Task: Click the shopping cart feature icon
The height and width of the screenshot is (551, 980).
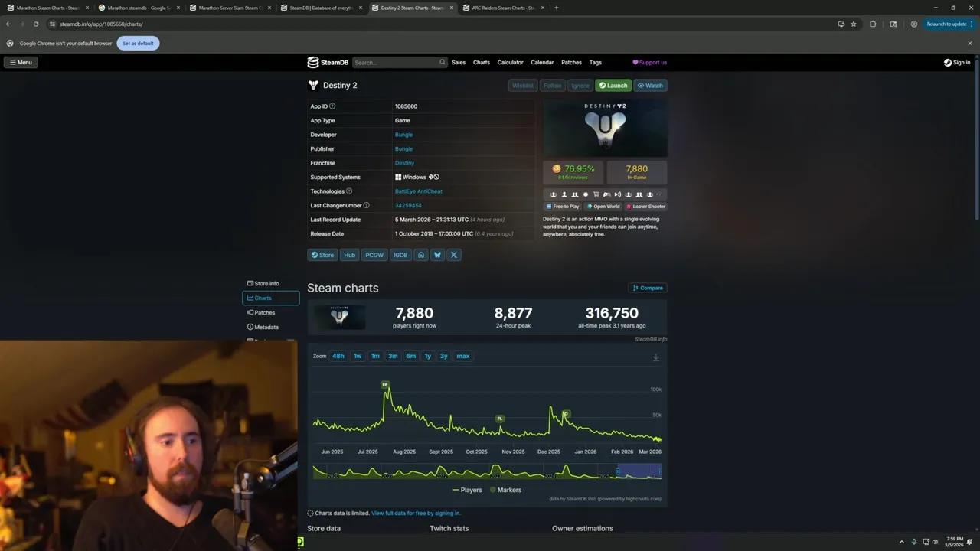Action: point(596,194)
